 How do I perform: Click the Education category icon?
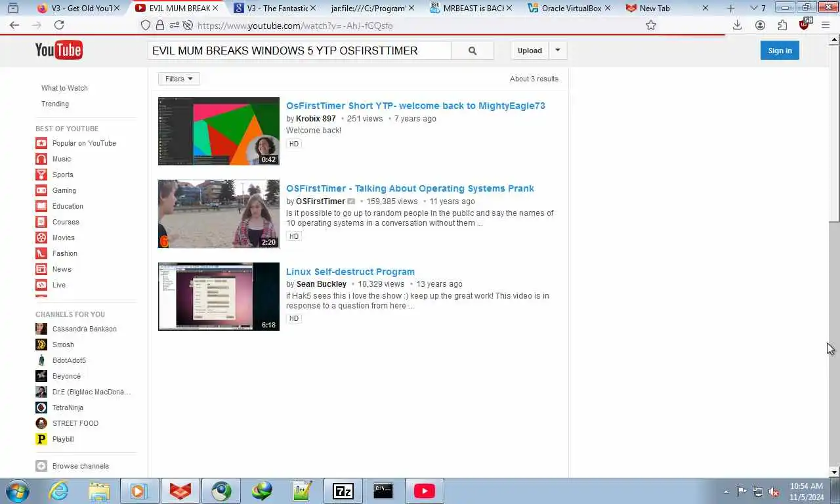point(41,206)
